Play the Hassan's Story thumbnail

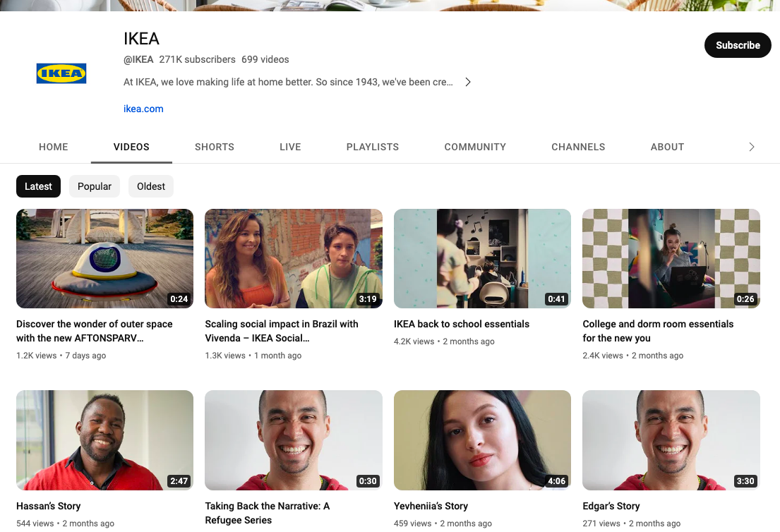coord(104,440)
